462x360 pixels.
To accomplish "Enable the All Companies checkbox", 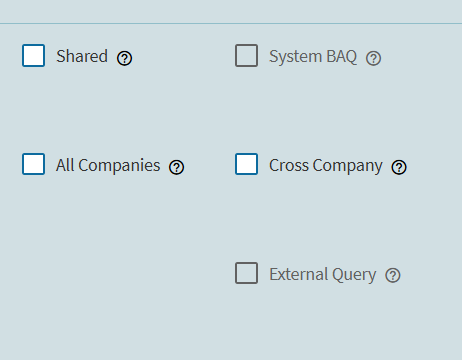I will (33, 164).
